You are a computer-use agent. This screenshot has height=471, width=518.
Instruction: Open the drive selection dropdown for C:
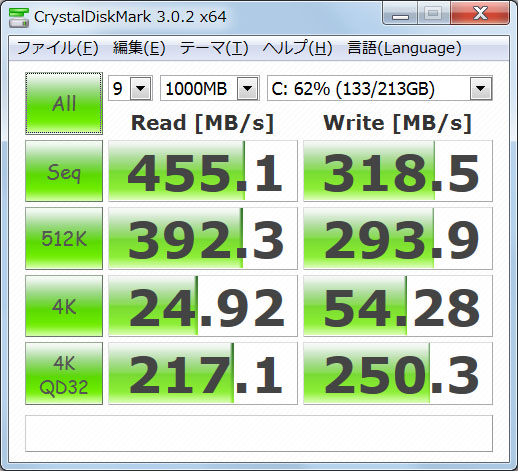pos(380,88)
